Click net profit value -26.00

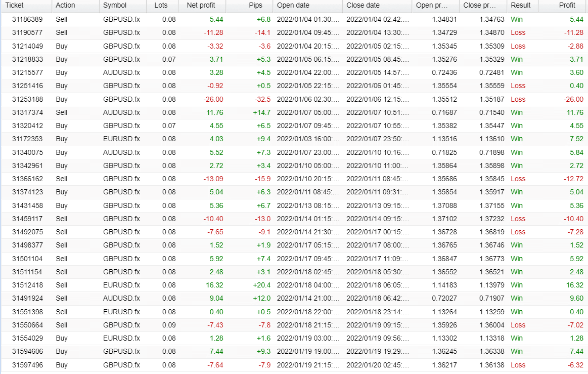[x=213, y=100]
